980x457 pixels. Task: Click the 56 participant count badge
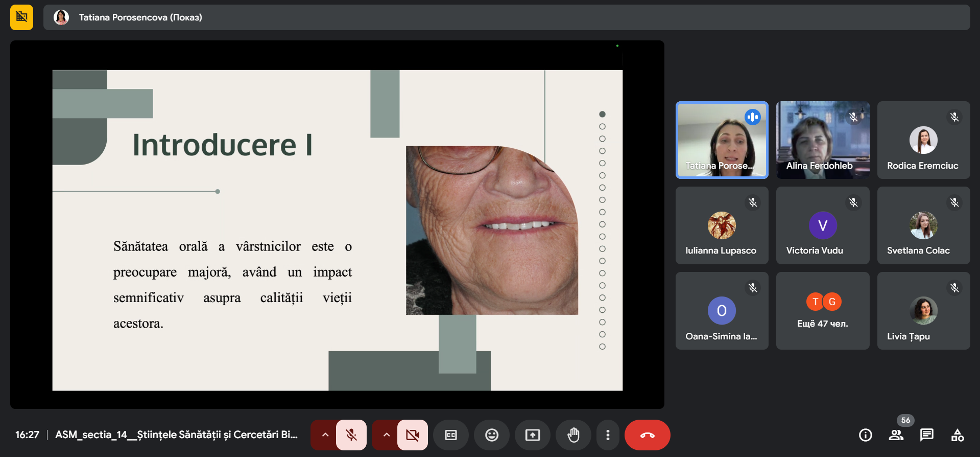click(x=905, y=420)
